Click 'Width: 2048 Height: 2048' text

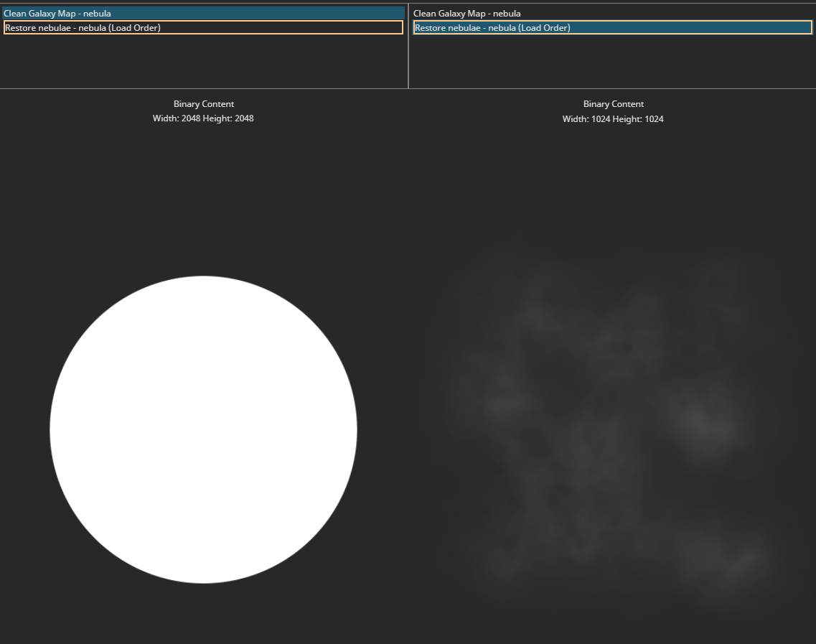click(x=203, y=118)
